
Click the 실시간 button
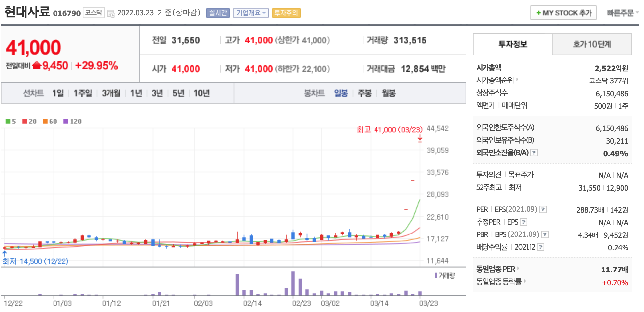click(218, 13)
